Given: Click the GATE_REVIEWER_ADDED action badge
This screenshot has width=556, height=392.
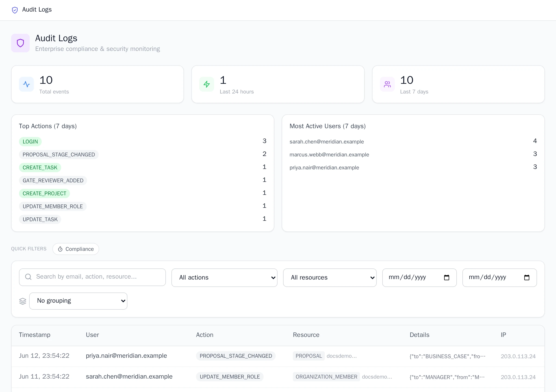Looking at the screenshot, I should [x=53, y=181].
